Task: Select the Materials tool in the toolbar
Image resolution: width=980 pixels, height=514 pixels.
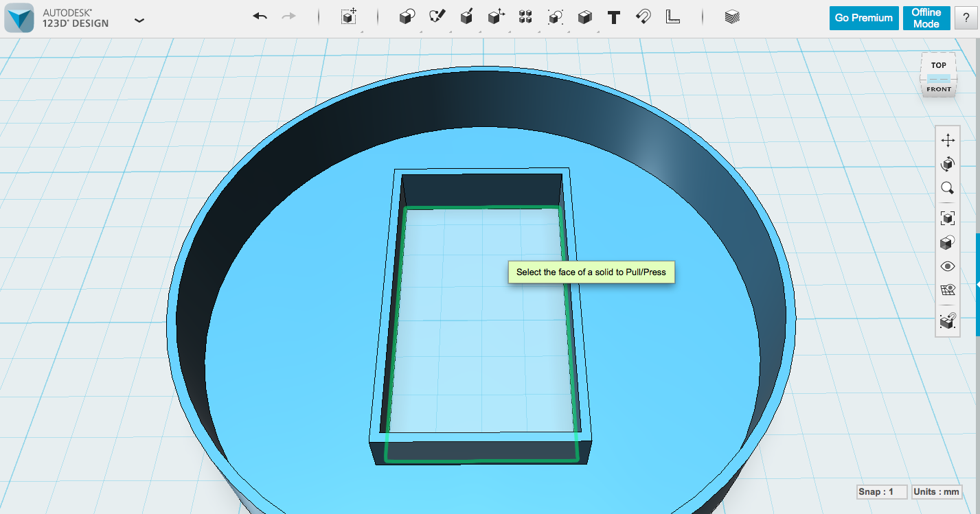Action: click(x=731, y=16)
